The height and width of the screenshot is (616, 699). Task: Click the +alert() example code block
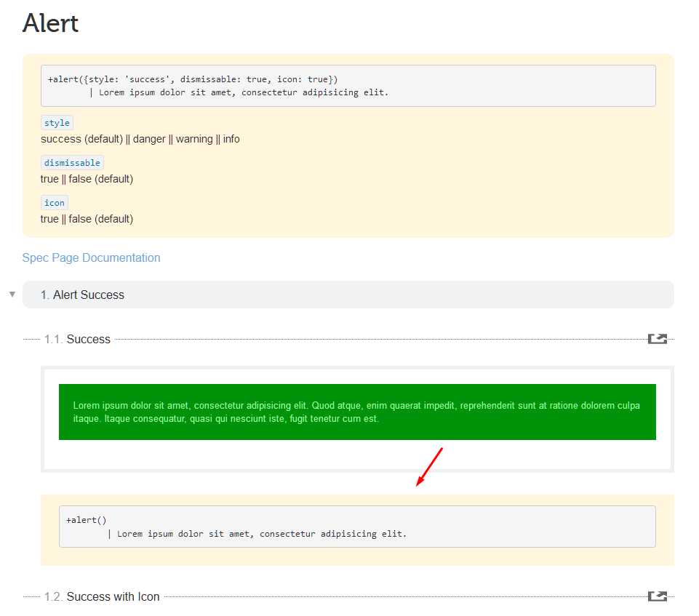tap(357, 527)
